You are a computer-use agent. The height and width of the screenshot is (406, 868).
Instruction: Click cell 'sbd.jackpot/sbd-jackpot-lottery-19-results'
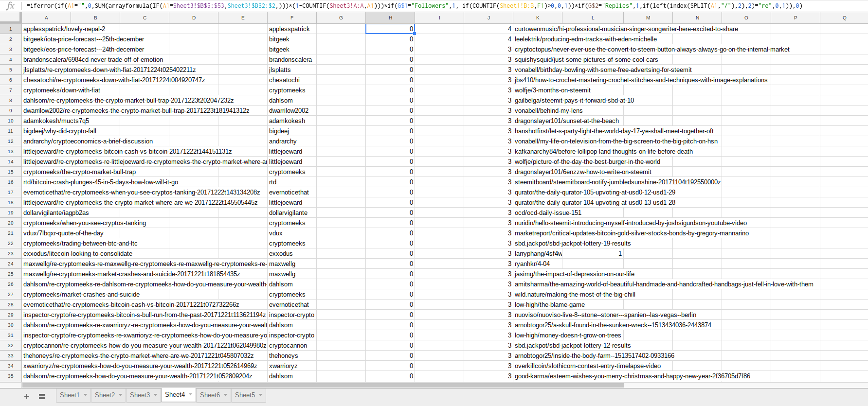[573, 243]
